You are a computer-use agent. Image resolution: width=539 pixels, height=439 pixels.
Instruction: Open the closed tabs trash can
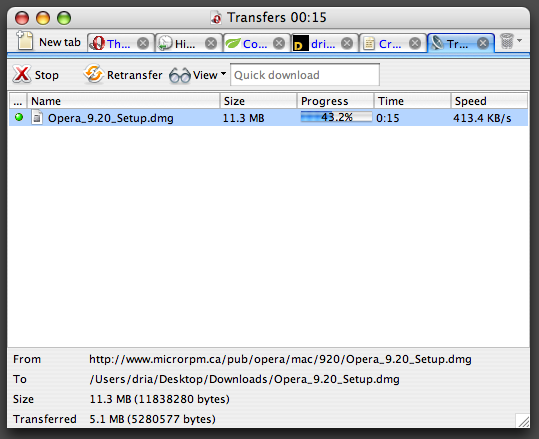pos(506,41)
